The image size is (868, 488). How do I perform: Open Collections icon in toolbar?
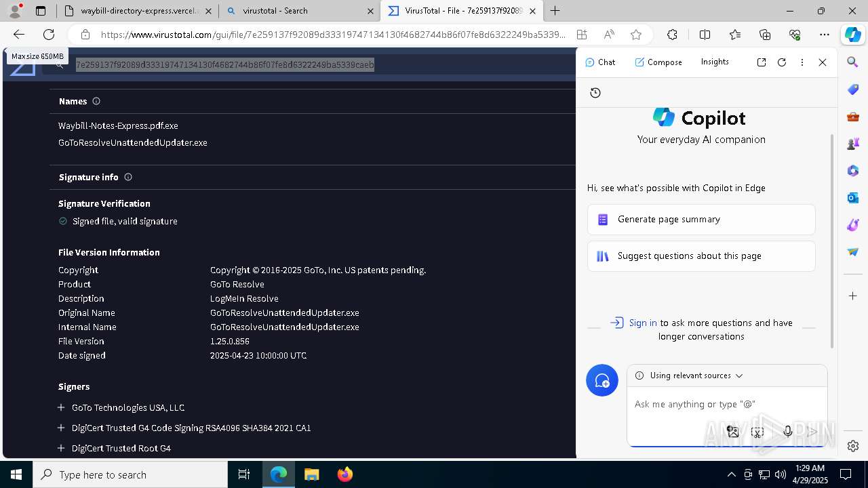click(x=765, y=35)
